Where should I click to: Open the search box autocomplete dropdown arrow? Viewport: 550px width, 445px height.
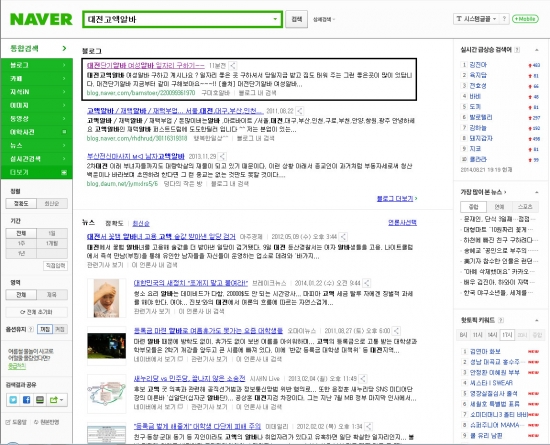point(275,19)
